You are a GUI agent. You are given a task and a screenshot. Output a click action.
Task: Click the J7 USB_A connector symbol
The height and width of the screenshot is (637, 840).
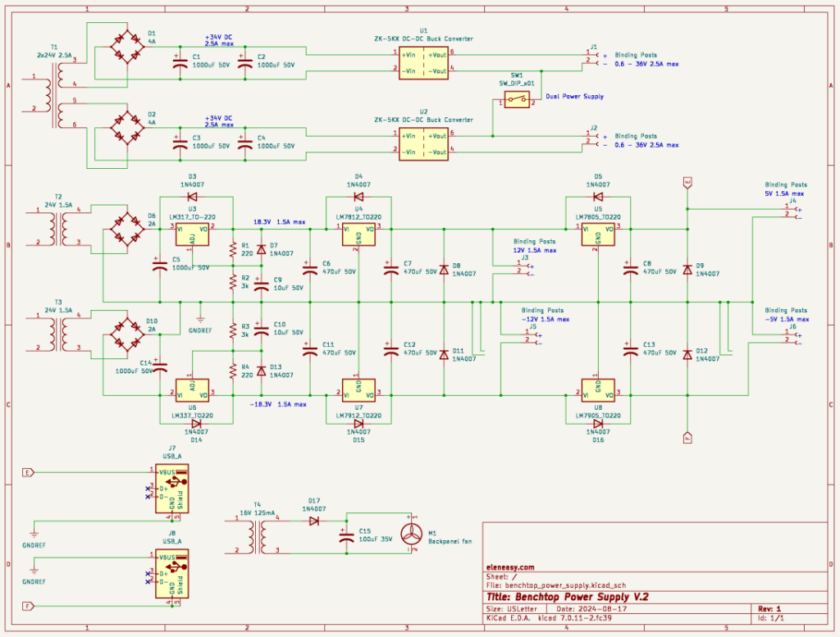[x=173, y=489]
